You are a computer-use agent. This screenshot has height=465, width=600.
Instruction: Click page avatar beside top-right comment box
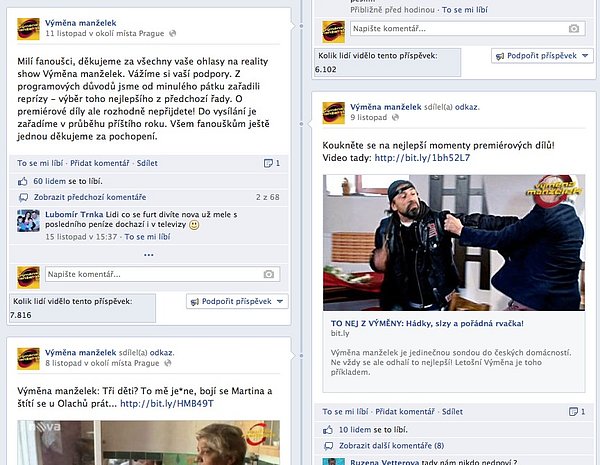334,32
